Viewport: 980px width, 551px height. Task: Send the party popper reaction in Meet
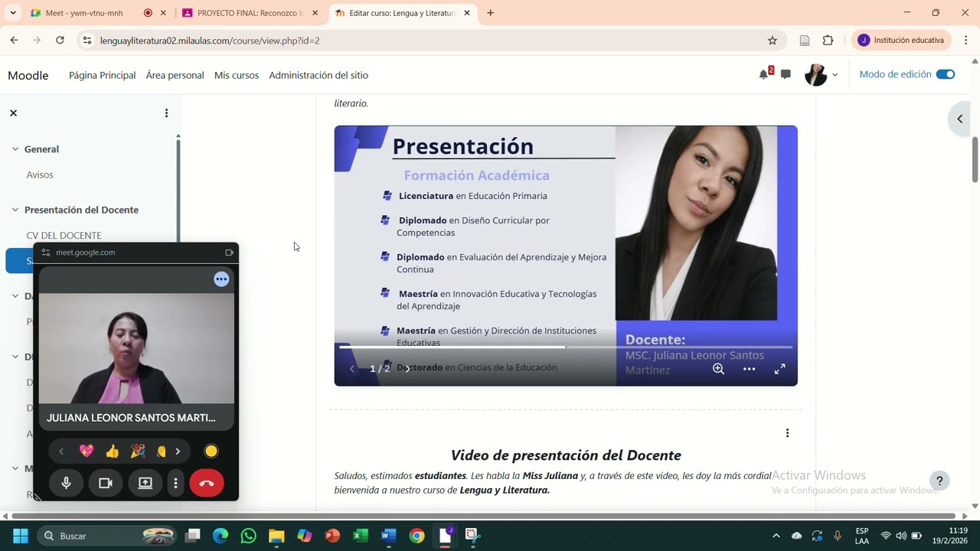(x=138, y=452)
